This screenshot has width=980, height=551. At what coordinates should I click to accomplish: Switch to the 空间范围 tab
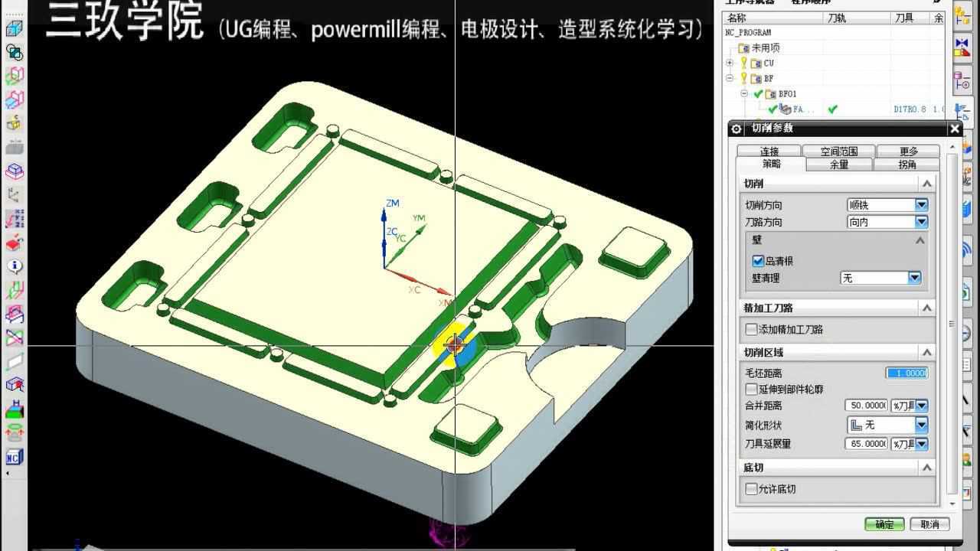[839, 152]
